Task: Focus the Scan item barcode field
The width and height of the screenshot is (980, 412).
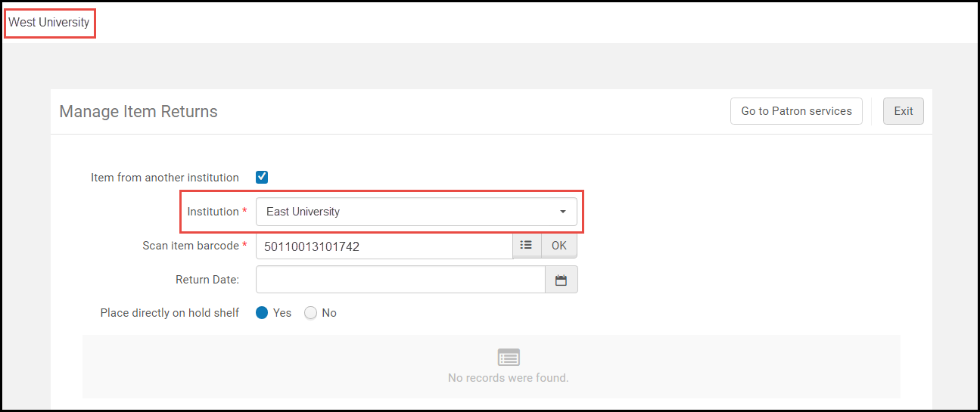Action: [384, 246]
